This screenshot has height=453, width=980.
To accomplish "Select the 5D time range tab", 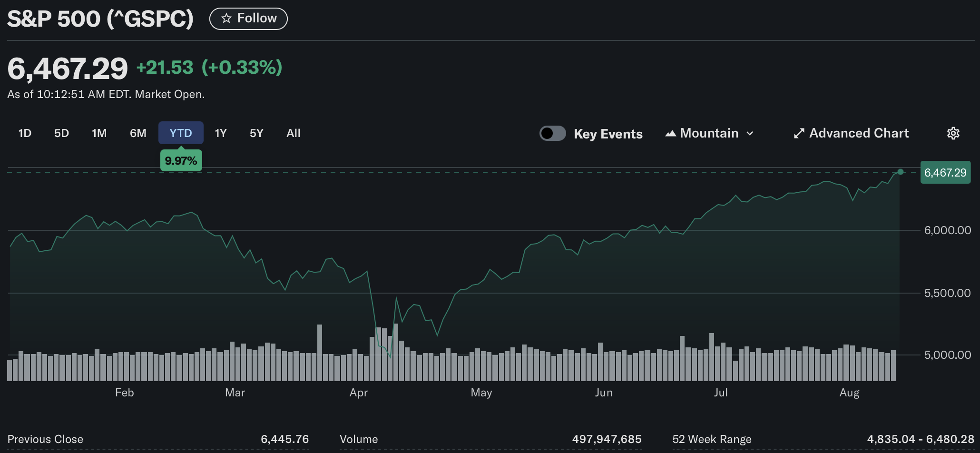I will click(62, 133).
